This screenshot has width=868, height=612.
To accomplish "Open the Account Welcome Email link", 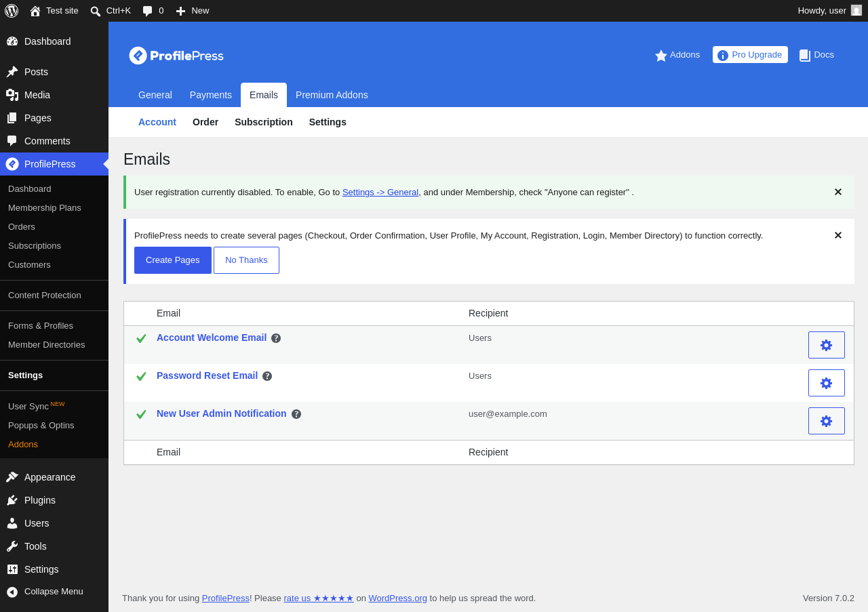I will [212, 338].
